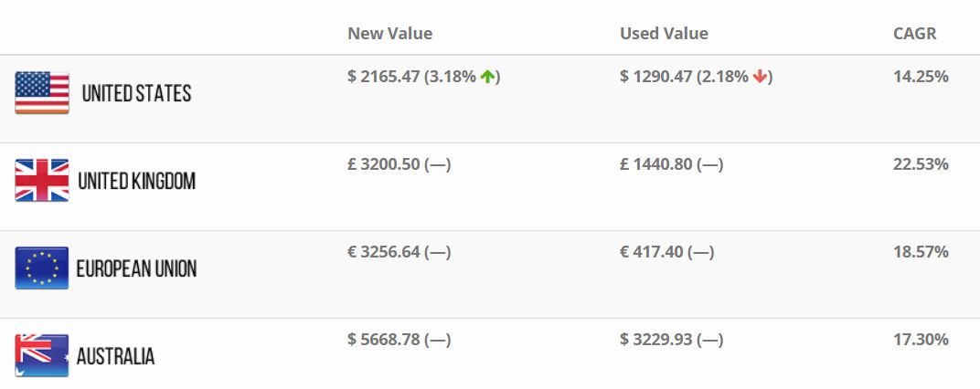Click the $ 2165.47 new value

(383, 77)
